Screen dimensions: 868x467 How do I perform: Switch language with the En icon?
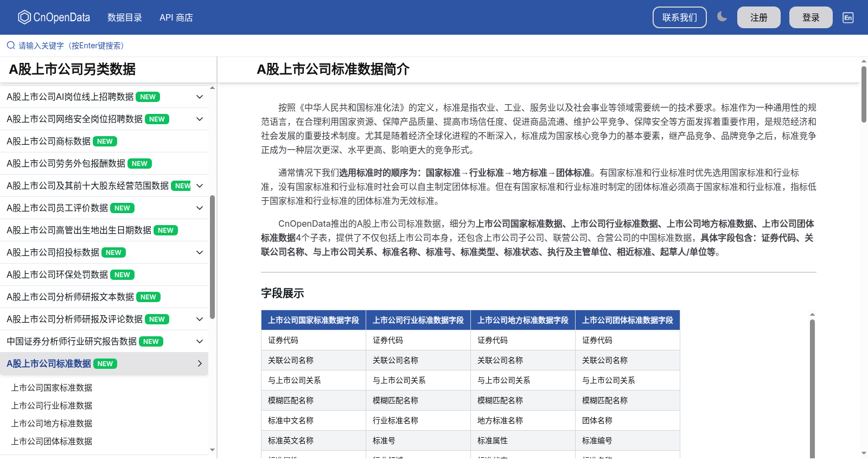coord(848,17)
